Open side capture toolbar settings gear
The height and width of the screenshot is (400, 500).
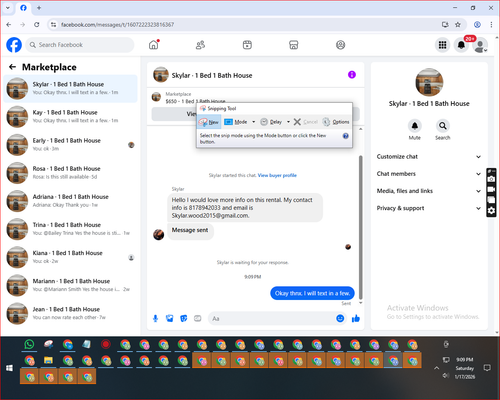tap(491, 211)
